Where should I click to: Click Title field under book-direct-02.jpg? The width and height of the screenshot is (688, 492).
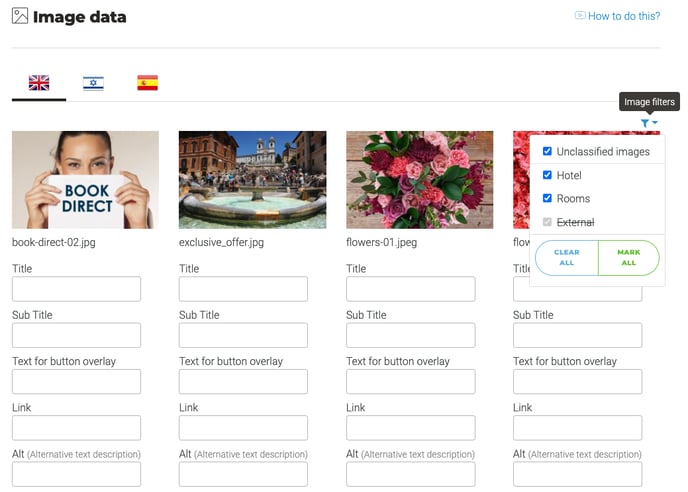[76, 289]
